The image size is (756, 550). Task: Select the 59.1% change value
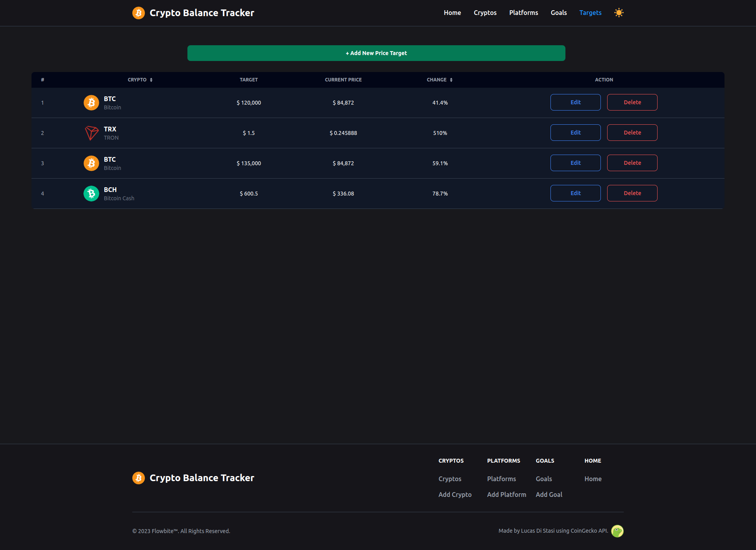[440, 163]
